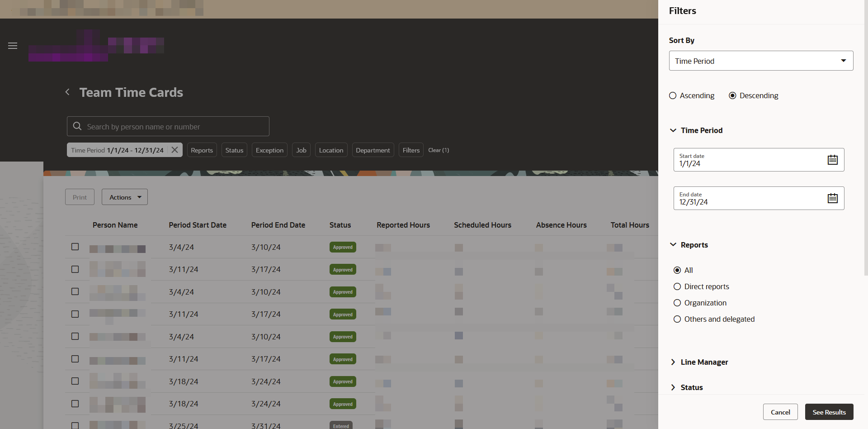Click the search magnifier icon
Viewport: 868px width, 429px height.
click(77, 126)
